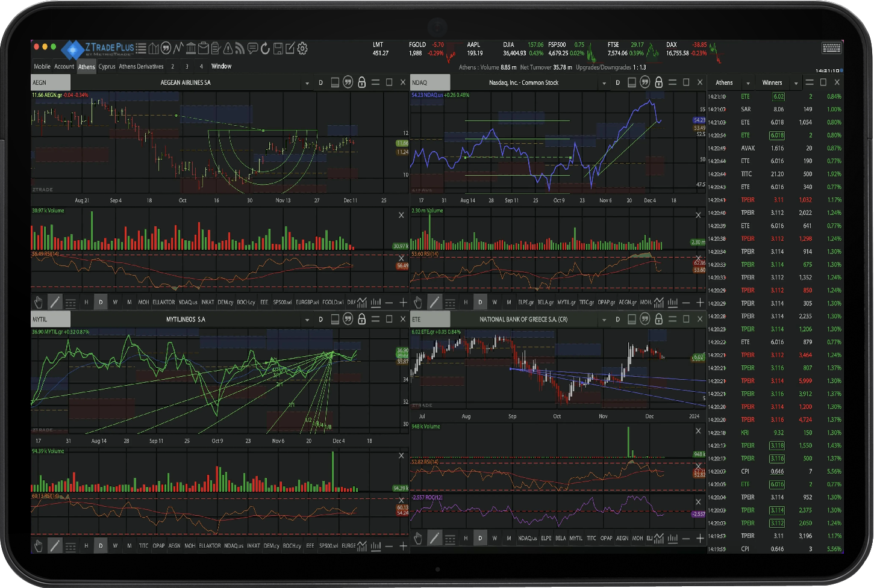The height and width of the screenshot is (588, 874).
Task: Toggle the lock on AEGEAN AIRLINES panel
Action: point(361,82)
